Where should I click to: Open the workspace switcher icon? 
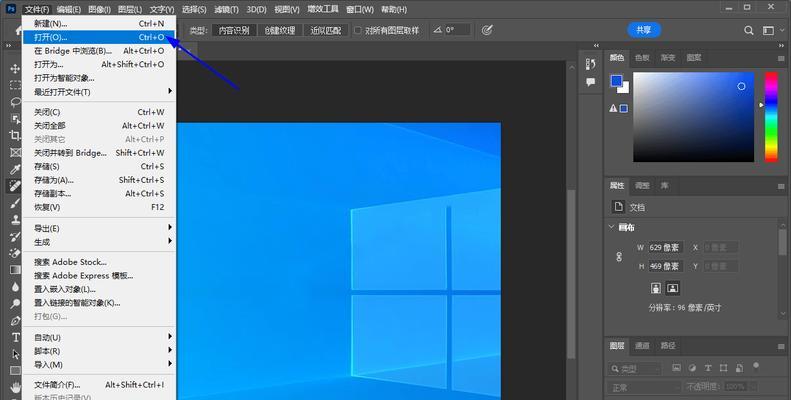768,31
